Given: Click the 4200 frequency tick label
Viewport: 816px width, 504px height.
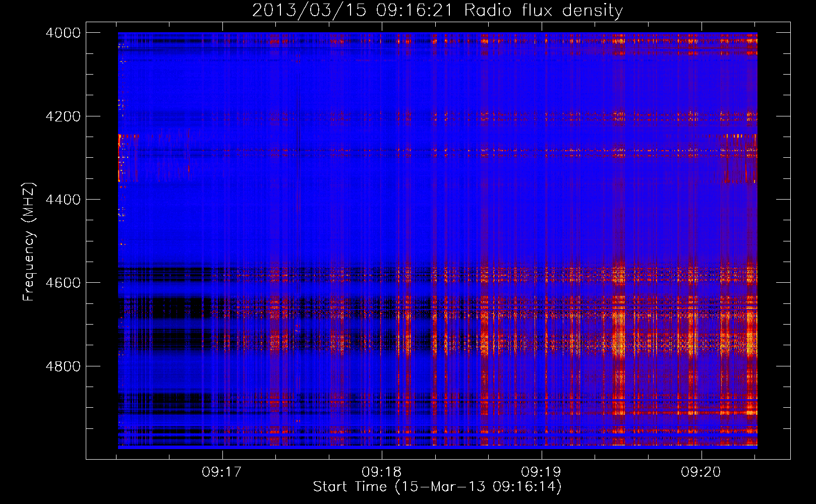Looking at the screenshot, I should tap(63, 116).
